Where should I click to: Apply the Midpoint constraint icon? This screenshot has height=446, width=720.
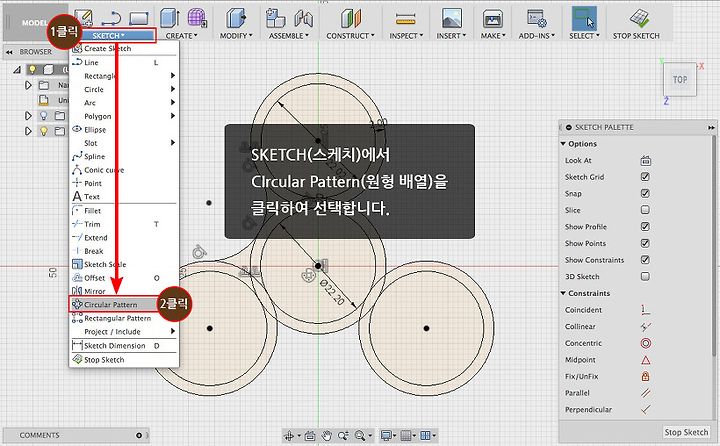coord(645,360)
